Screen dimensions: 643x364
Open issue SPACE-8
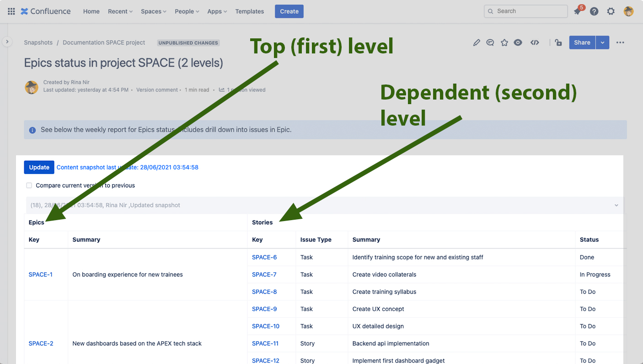pos(264,292)
